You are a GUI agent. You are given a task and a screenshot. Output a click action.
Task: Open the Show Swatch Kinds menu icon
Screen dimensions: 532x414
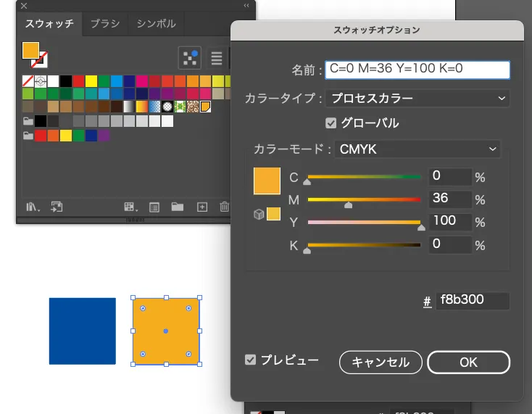pyautogui.click(x=130, y=207)
